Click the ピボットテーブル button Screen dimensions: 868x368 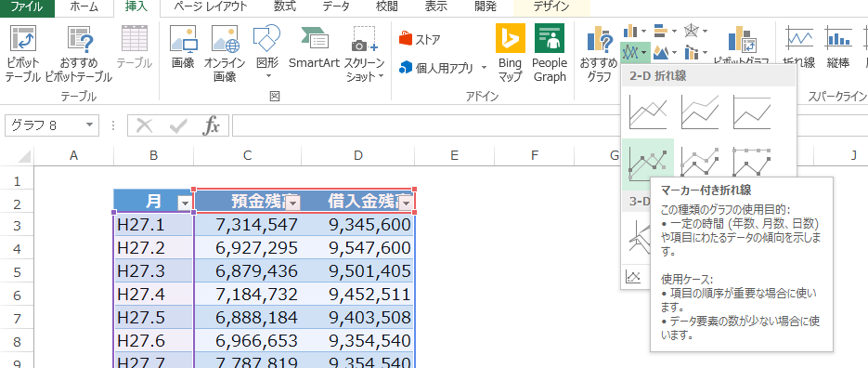(x=23, y=53)
